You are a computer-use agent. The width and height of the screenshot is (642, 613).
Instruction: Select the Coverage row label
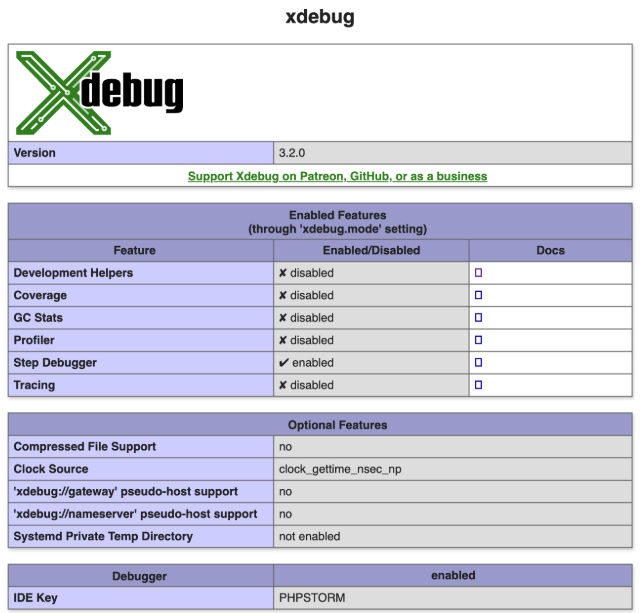[x=40, y=295]
